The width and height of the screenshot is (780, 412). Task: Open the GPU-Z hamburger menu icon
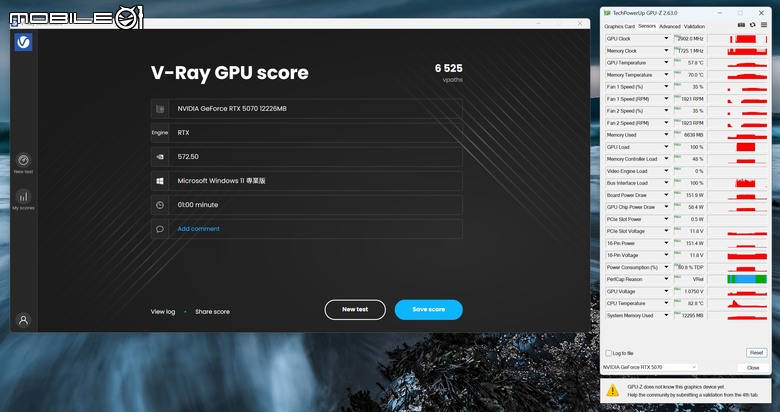764,25
